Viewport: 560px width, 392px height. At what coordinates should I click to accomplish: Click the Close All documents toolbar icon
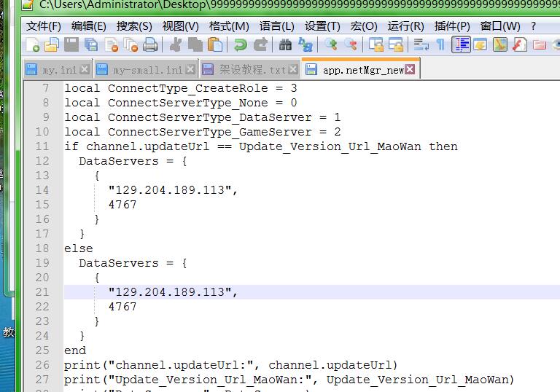click(131, 45)
